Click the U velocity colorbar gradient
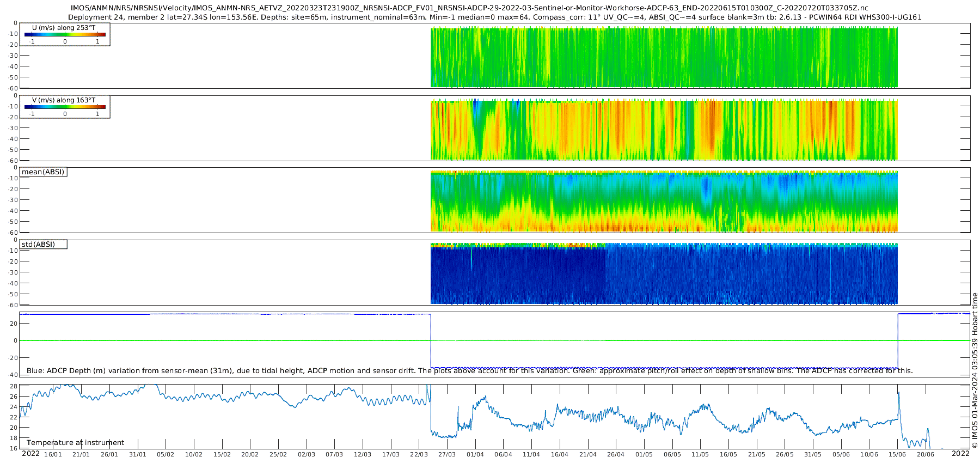980x463 pixels. (65, 35)
